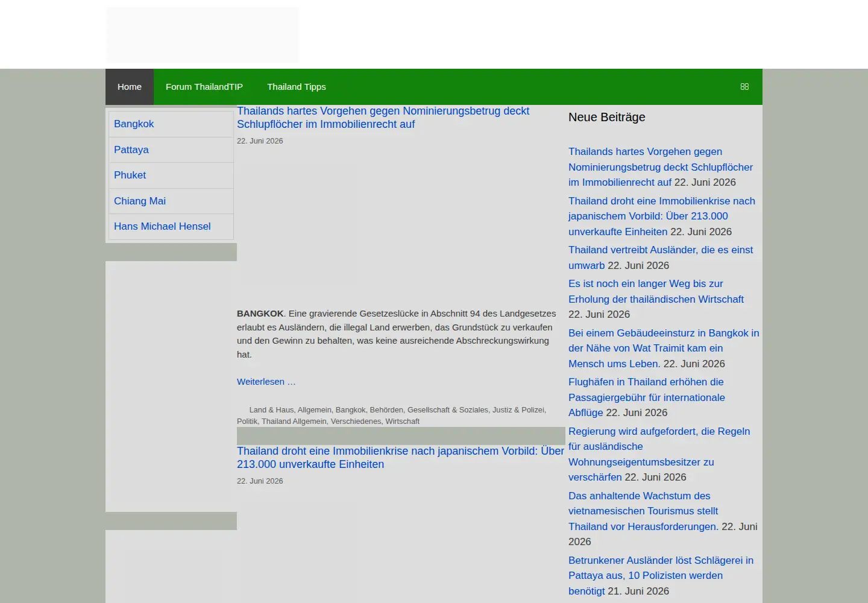Click the grid icon in green navbar

(744, 87)
